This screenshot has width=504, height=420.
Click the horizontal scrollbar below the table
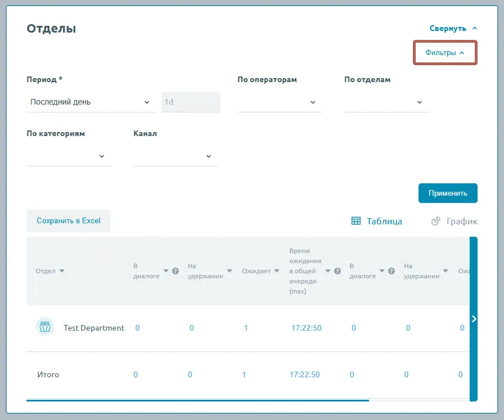pyautogui.click(x=197, y=400)
